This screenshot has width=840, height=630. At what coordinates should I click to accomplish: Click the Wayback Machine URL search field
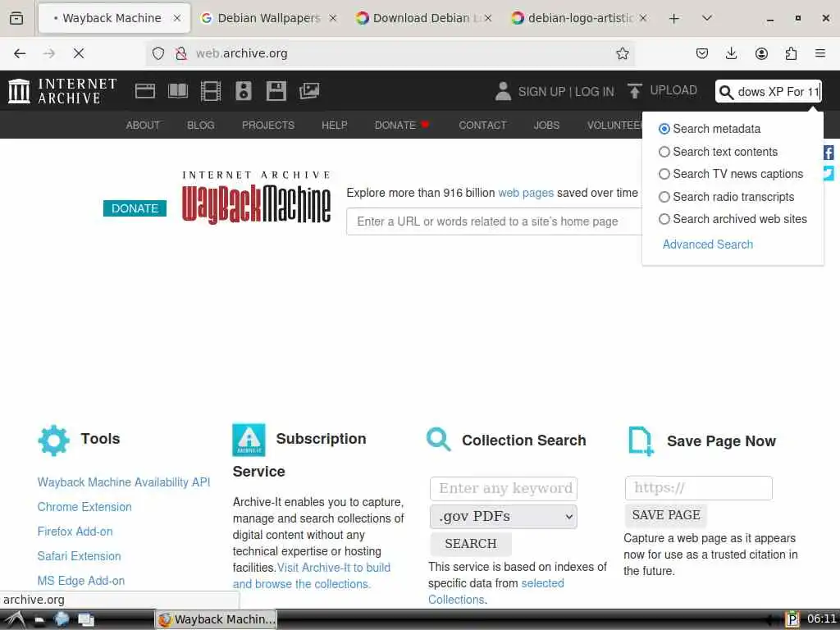494,221
